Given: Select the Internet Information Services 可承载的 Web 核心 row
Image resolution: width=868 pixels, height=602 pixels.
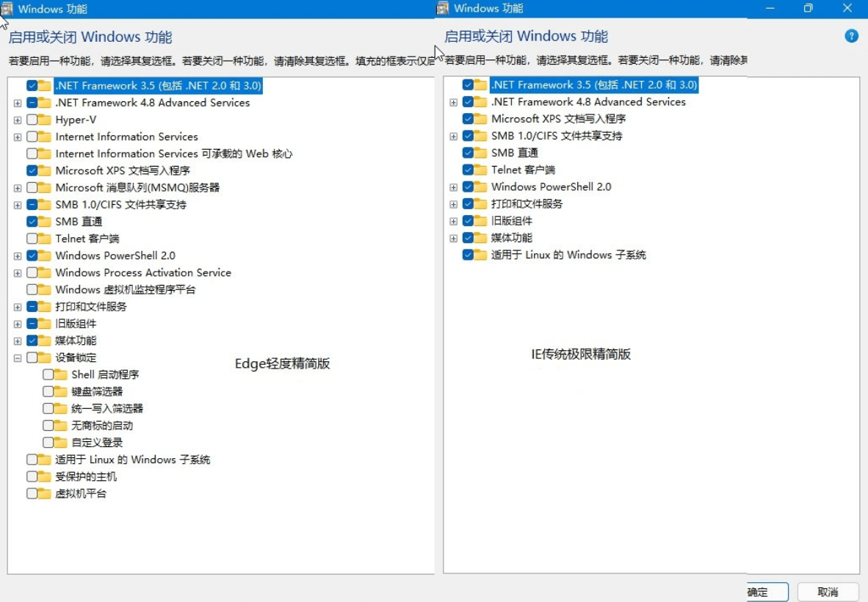Looking at the screenshot, I should [174, 153].
